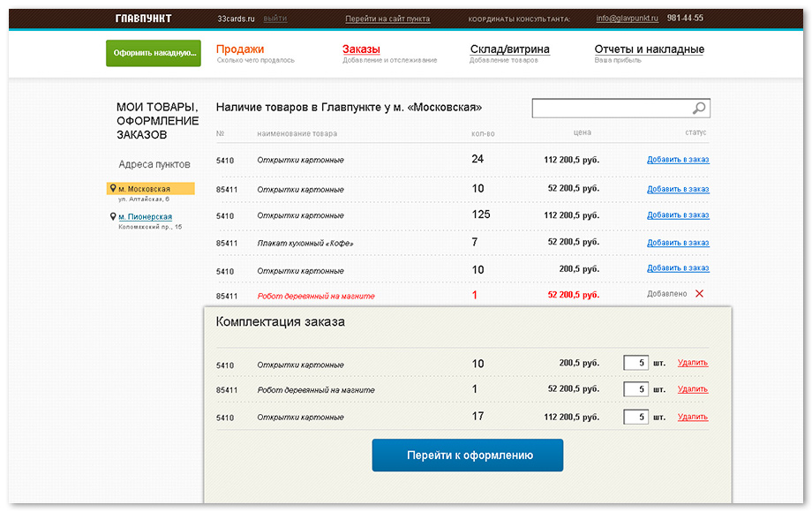
Task: Click the Добавлено status text
Action: click(x=667, y=294)
